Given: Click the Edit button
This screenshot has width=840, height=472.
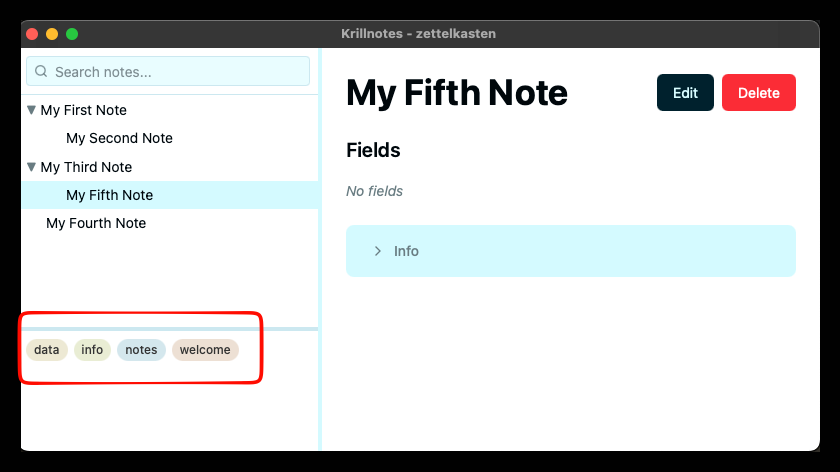Looking at the screenshot, I should point(685,93).
